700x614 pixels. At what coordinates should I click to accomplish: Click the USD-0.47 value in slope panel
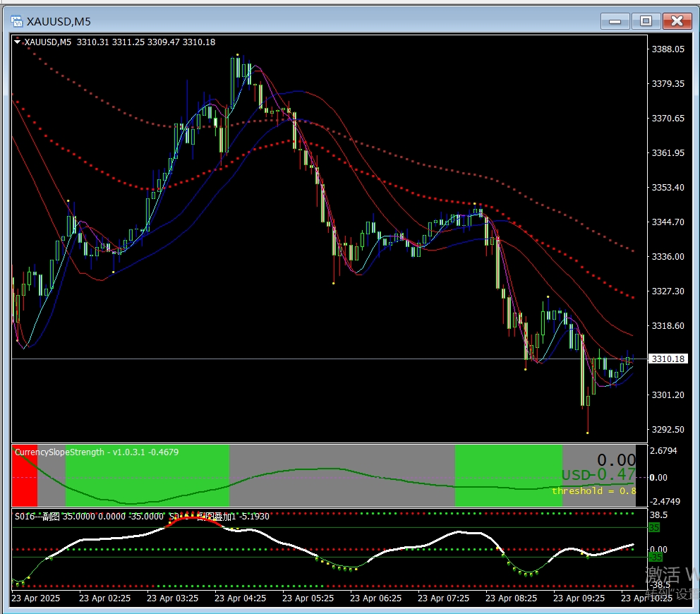[x=598, y=475]
